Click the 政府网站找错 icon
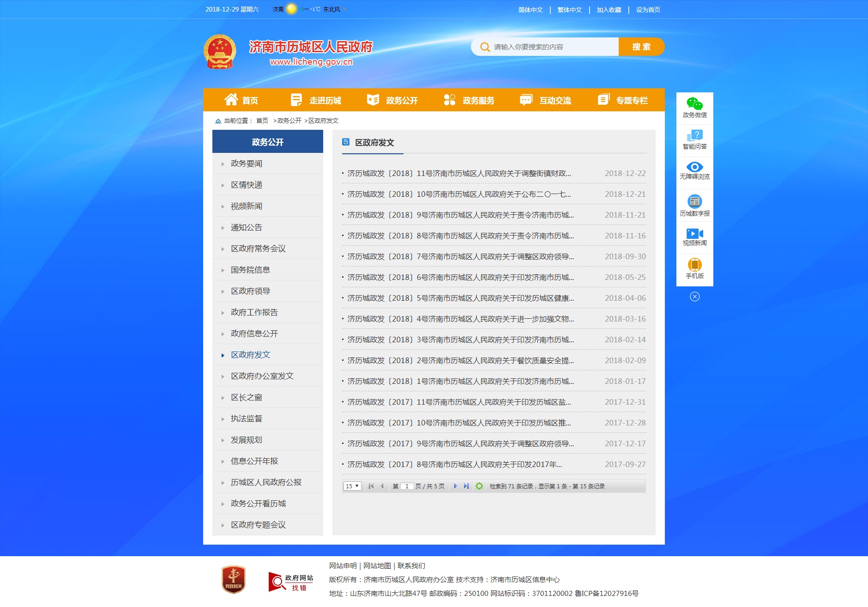The width and height of the screenshot is (868, 607). [x=291, y=582]
